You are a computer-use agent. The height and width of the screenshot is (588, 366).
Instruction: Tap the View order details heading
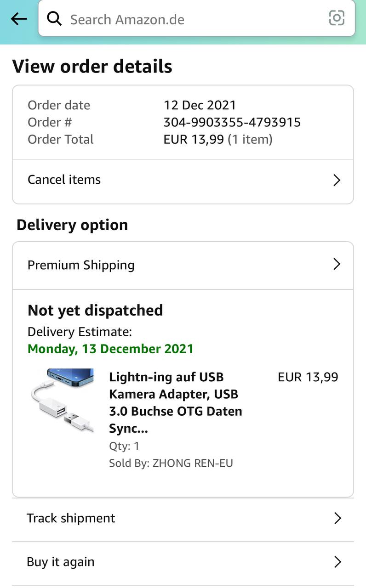[x=92, y=67]
